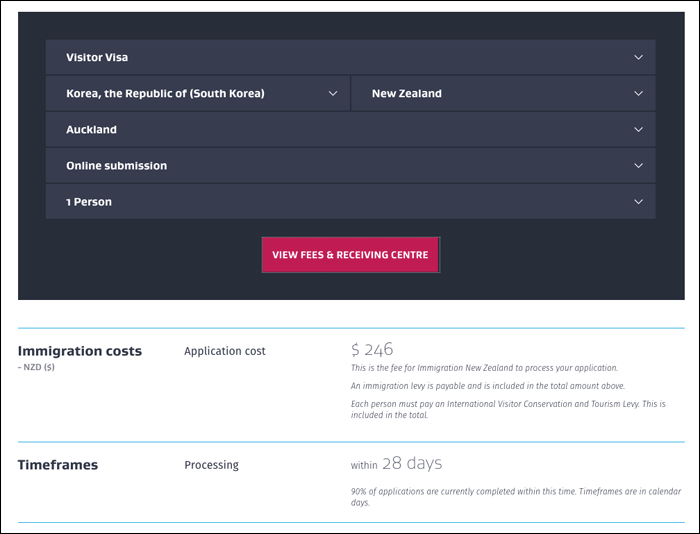The height and width of the screenshot is (534, 700).
Task: Click the Processing label
Action: click(x=211, y=465)
